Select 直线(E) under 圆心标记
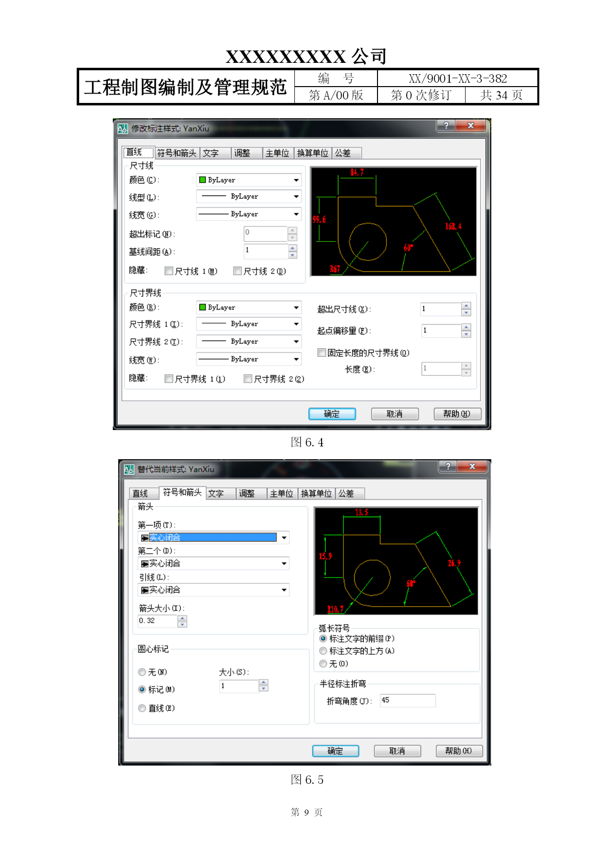The image size is (614, 868). click(x=142, y=709)
